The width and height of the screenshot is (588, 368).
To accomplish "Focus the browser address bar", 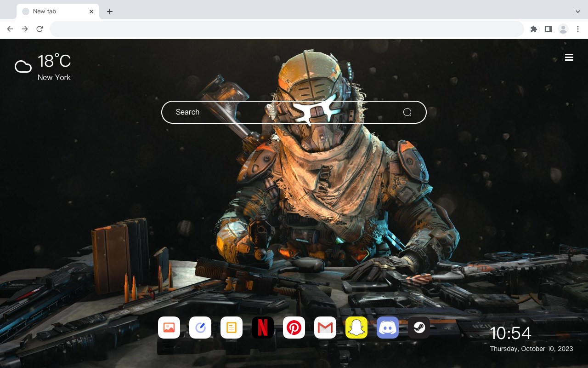I will pyautogui.click(x=287, y=29).
